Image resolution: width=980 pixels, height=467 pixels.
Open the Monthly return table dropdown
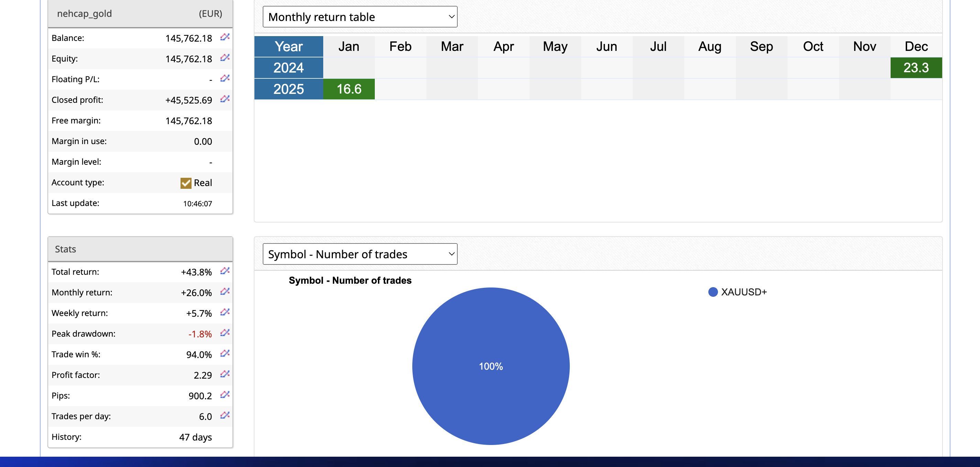360,17
